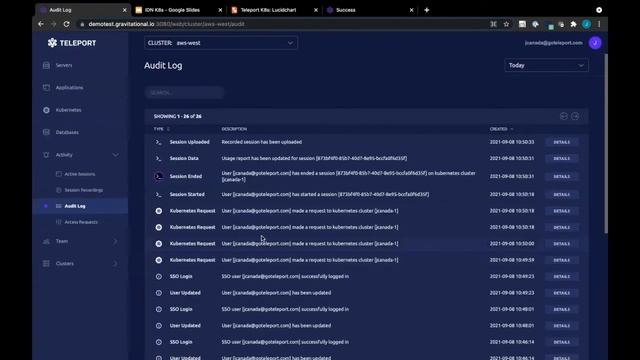The width and height of the screenshot is (640, 360).
Task: Close the Audit Log browser tab
Action: tap(124, 10)
